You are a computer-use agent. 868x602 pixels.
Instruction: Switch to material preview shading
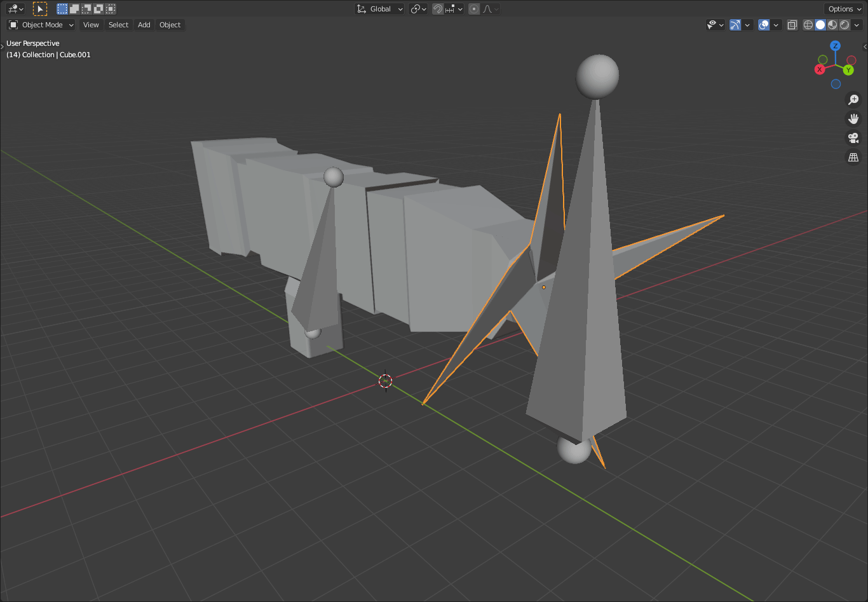832,25
